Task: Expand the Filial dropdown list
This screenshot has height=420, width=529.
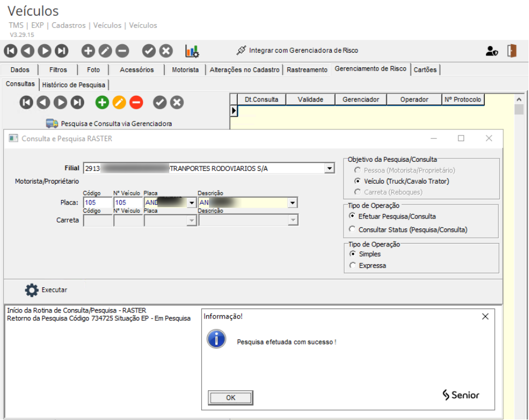Action: tap(328, 169)
